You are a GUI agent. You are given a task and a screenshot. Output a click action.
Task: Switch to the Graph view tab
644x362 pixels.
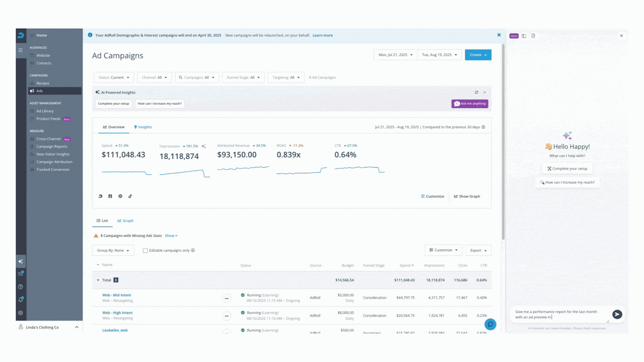(x=126, y=221)
